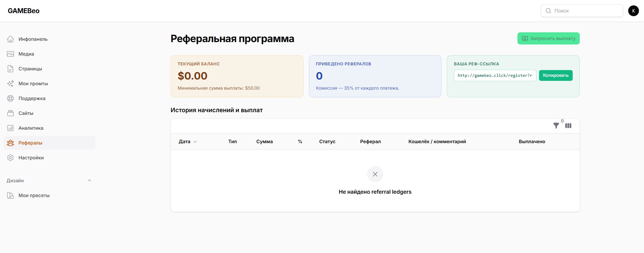
Task: Click the Тип column header
Action: click(x=232, y=141)
